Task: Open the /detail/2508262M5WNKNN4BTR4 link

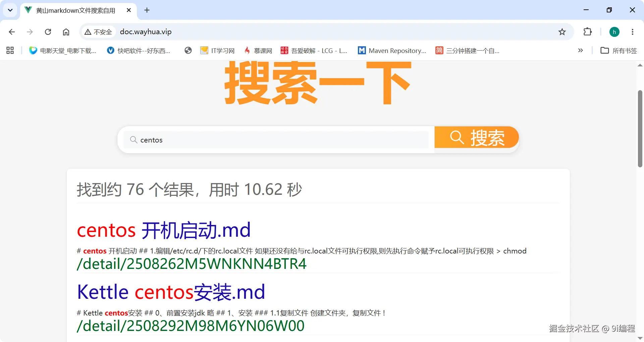Action: pos(192,264)
